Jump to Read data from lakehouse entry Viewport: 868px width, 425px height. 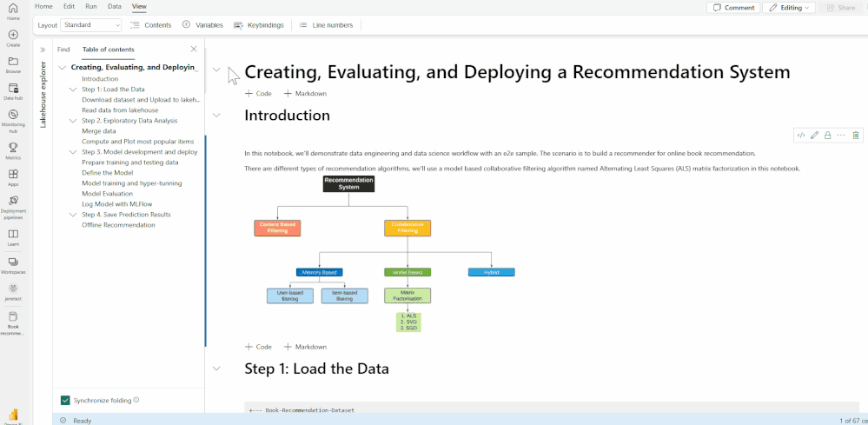click(x=120, y=110)
